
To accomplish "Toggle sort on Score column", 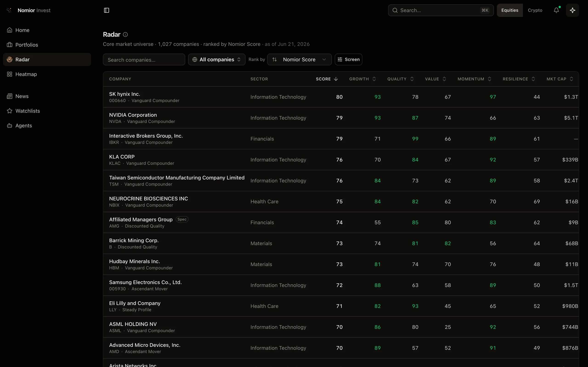I will 327,79.
